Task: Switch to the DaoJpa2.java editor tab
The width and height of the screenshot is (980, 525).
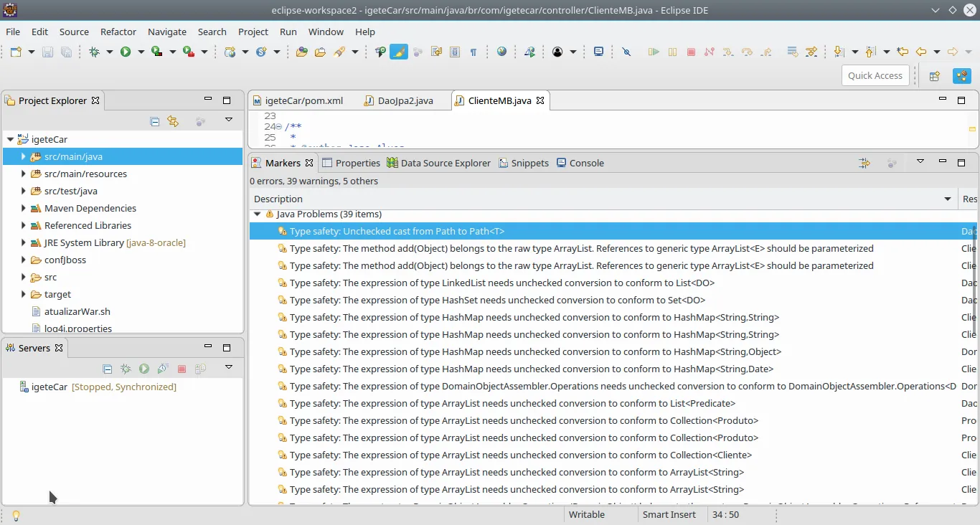Action: tap(405, 100)
